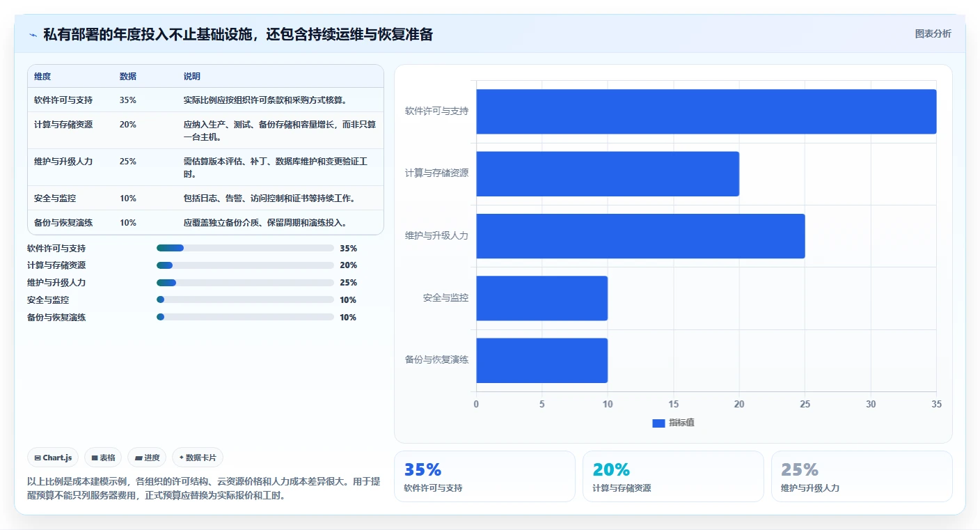This screenshot has width=980, height=530.
Task: Click the 35% value in table
Action: click(x=128, y=100)
